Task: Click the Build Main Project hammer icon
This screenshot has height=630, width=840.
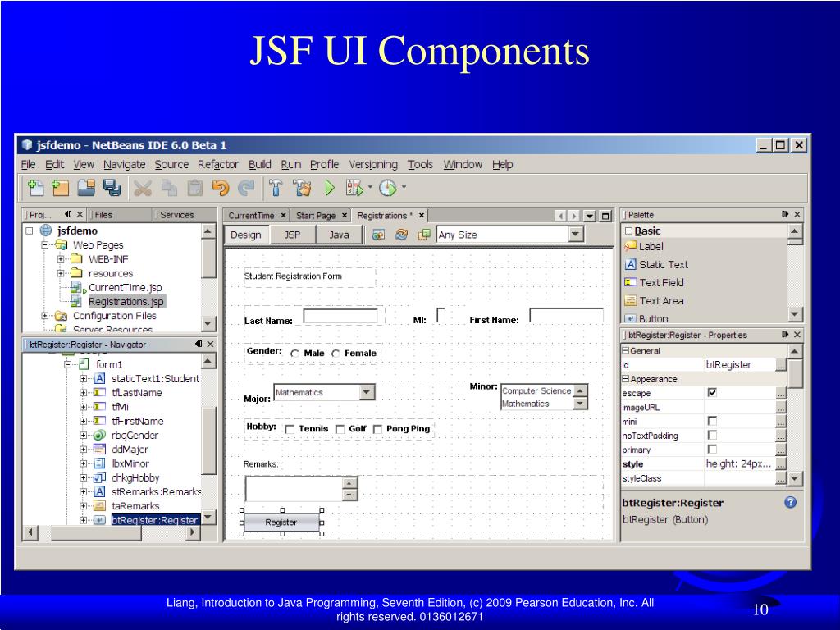Action: 276,188
